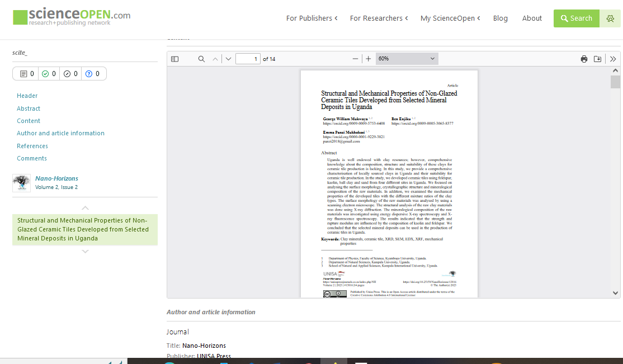Expand the My ScienceOpen menu

(450, 18)
